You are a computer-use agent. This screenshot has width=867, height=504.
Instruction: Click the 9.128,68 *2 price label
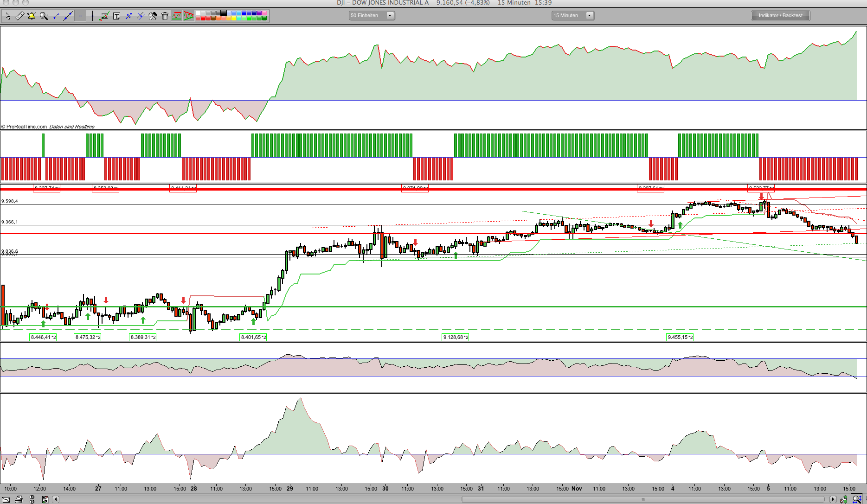pyautogui.click(x=456, y=337)
